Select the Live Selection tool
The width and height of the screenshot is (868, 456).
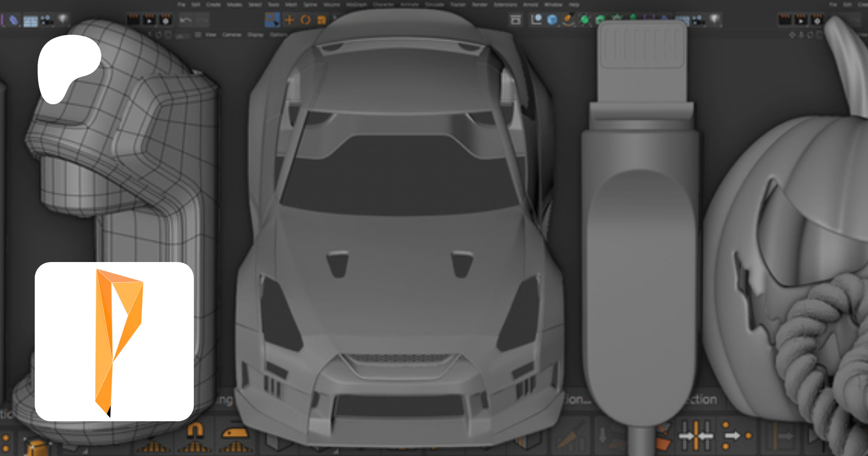point(272,20)
